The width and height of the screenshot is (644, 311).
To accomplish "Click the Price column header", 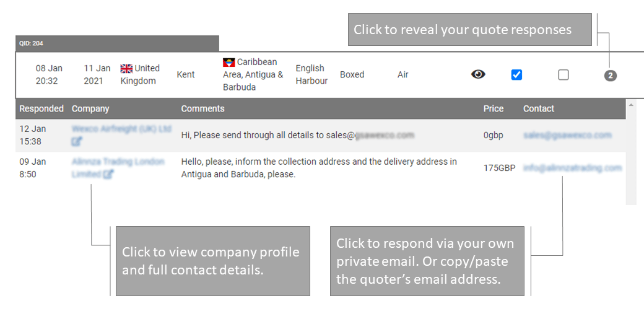I will tap(494, 108).
